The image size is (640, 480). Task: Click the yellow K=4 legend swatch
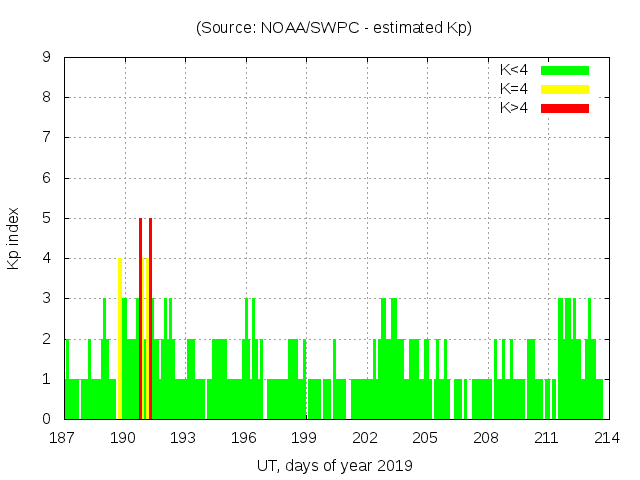565,89
